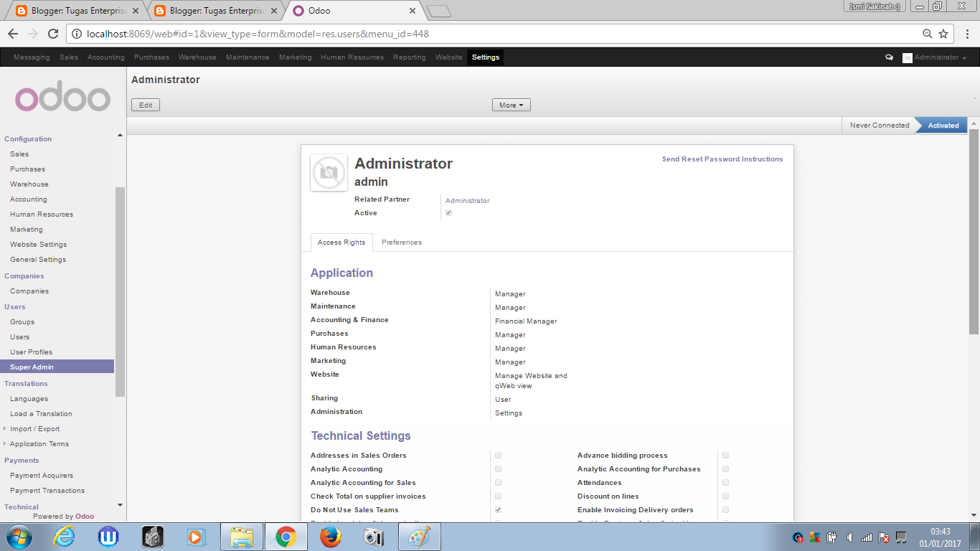Expand Application Terms sidebar item
The width and height of the screenshot is (980, 551).
(39, 444)
